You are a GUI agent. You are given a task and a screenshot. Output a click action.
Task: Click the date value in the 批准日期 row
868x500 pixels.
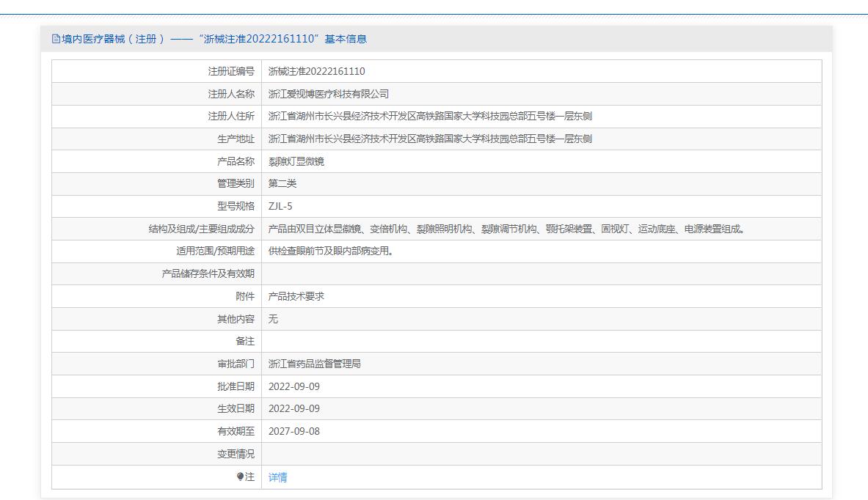point(293,386)
